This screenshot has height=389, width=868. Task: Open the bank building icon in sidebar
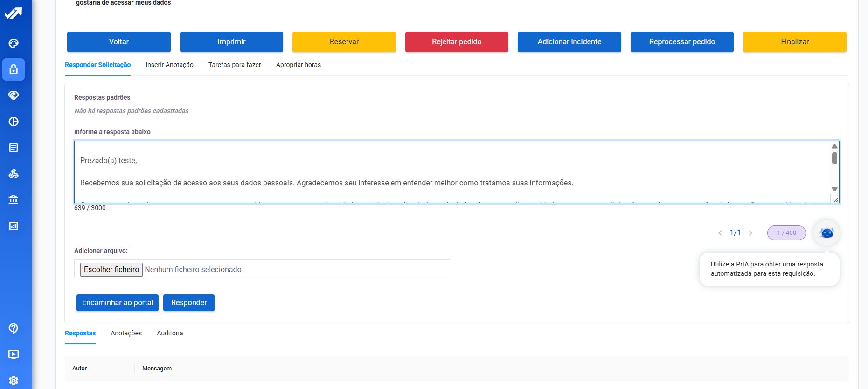point(14,200)
